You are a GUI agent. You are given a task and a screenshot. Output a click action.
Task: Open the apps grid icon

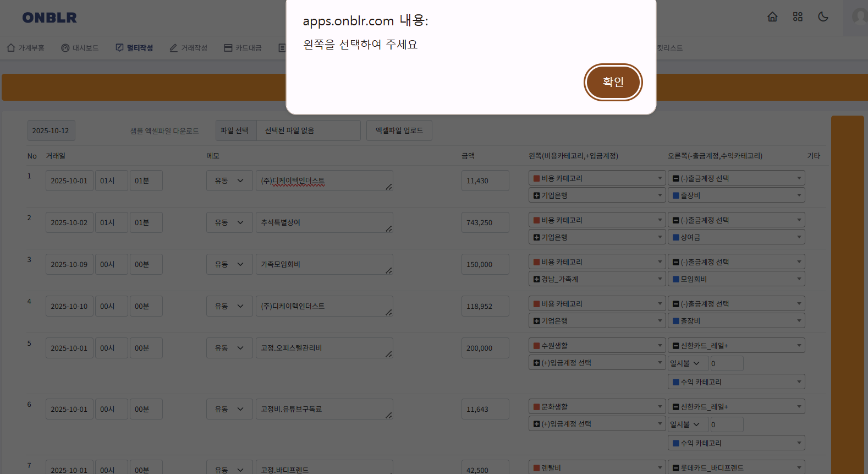[x=798, y=17]
